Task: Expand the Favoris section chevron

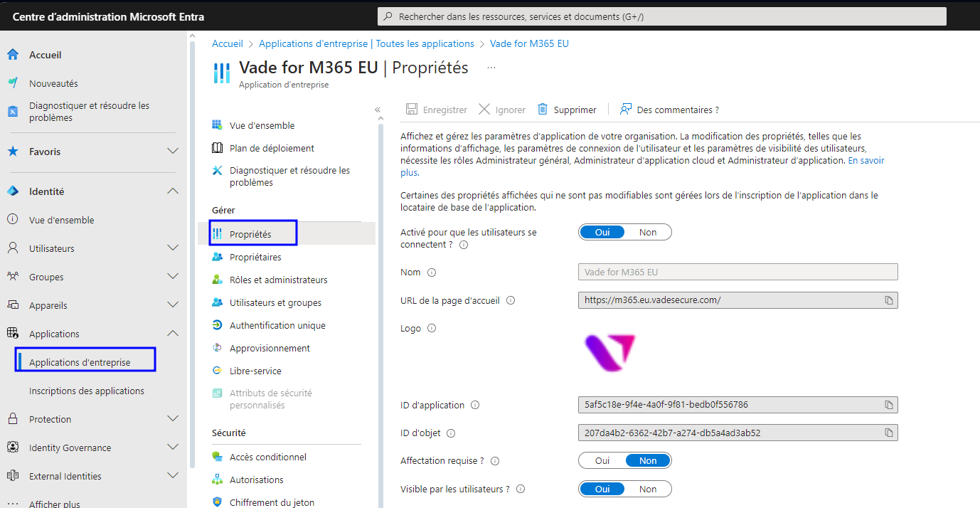Action: tap(172, 152)
